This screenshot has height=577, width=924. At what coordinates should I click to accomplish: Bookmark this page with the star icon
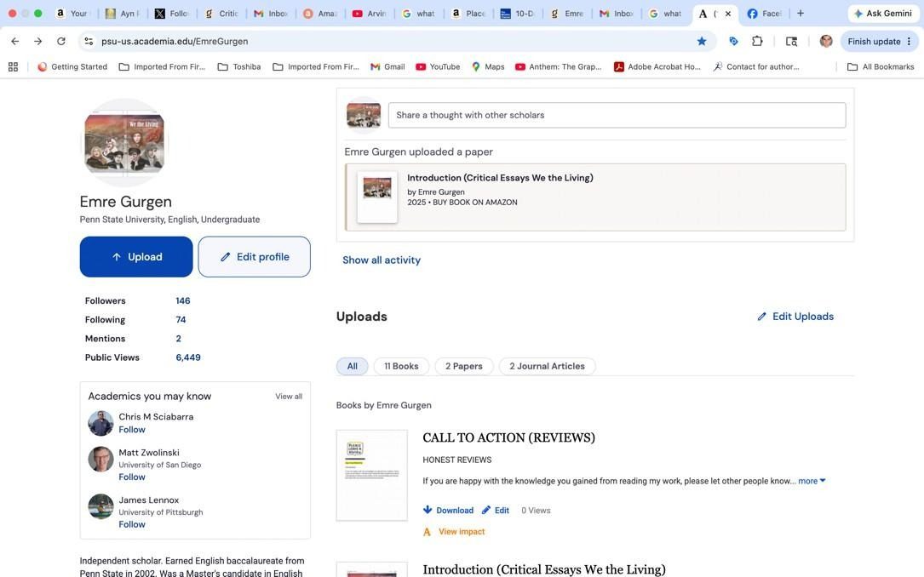point(701,41)
